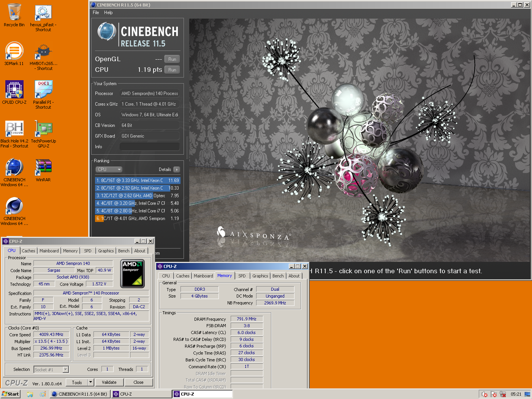
Task: Click the volume muted tray icon
Action: pos(484,394)
